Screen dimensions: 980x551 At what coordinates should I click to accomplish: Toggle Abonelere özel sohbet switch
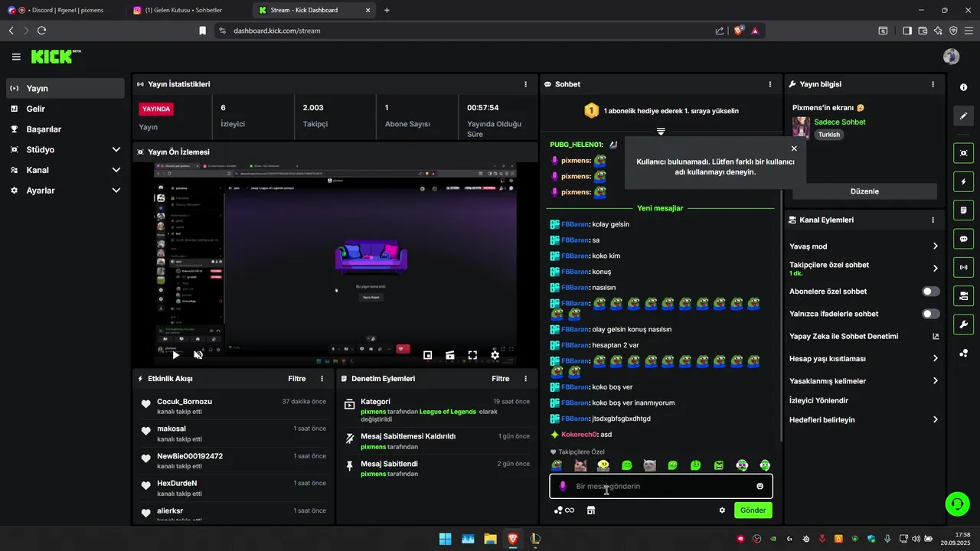click(931, 292)
